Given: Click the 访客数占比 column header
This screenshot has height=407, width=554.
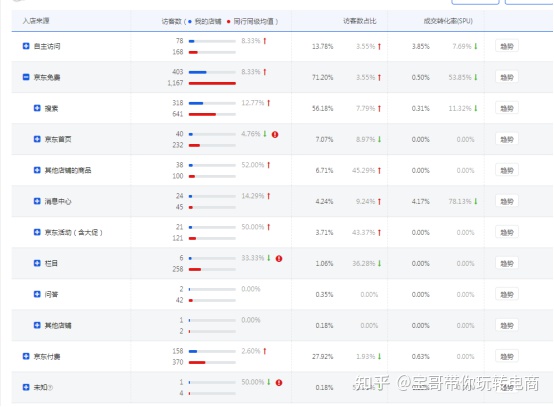Looking at the screenshot, I should click(x=360, y=21).
